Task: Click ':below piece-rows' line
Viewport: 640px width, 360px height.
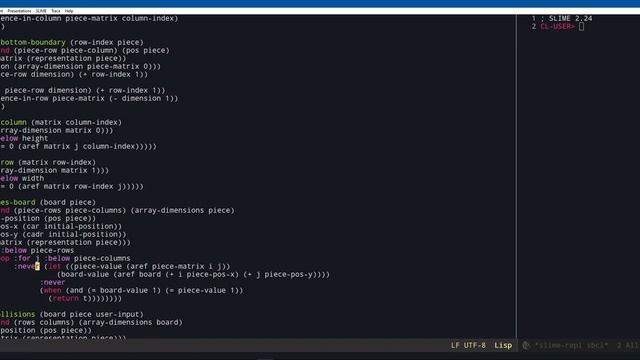Action: coord(37,251)
